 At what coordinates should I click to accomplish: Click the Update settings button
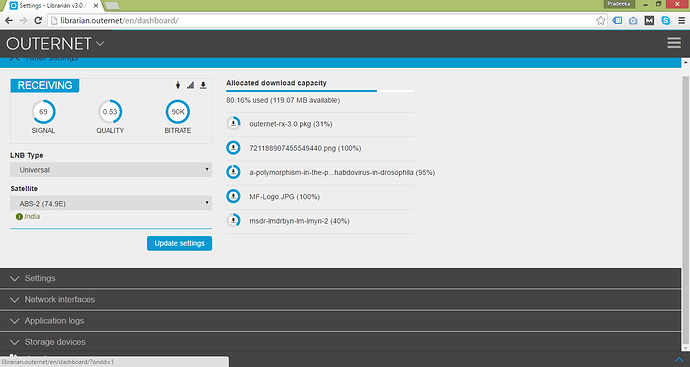[x=180, y=243]
